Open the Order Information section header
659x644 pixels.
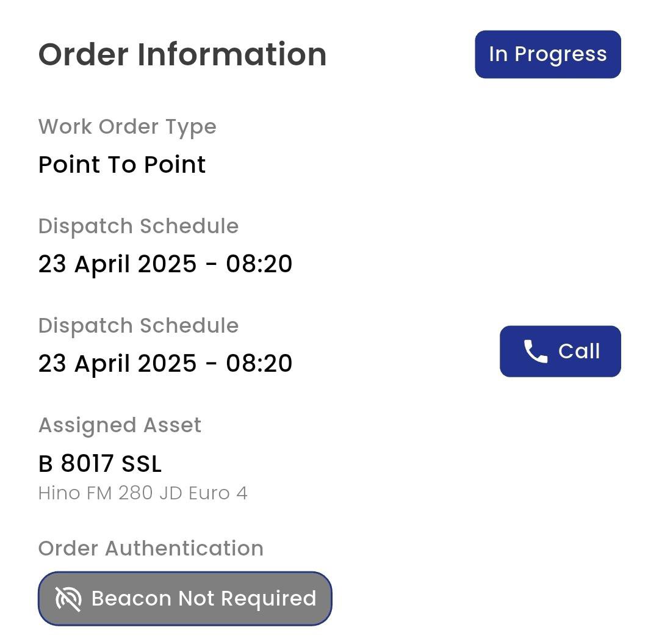tap(182, 54)
